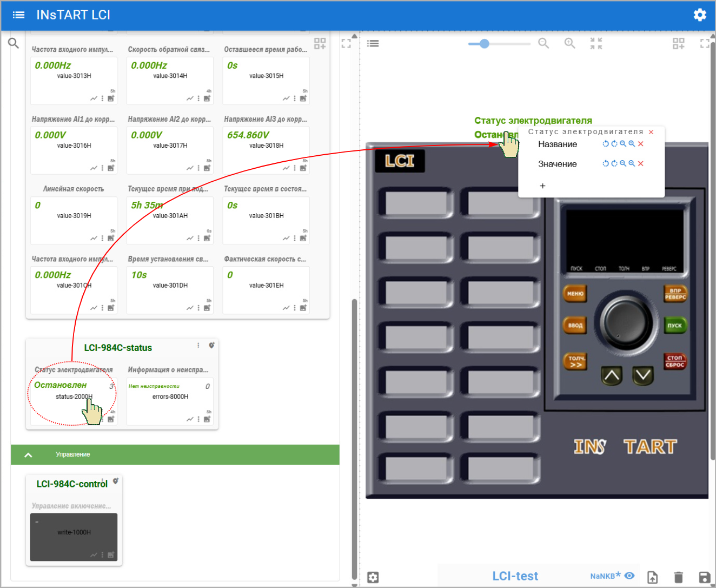This screenshot has width=716, height=588.
Task: Zoom out the mimic diagram view
Action: coord(543,43)
